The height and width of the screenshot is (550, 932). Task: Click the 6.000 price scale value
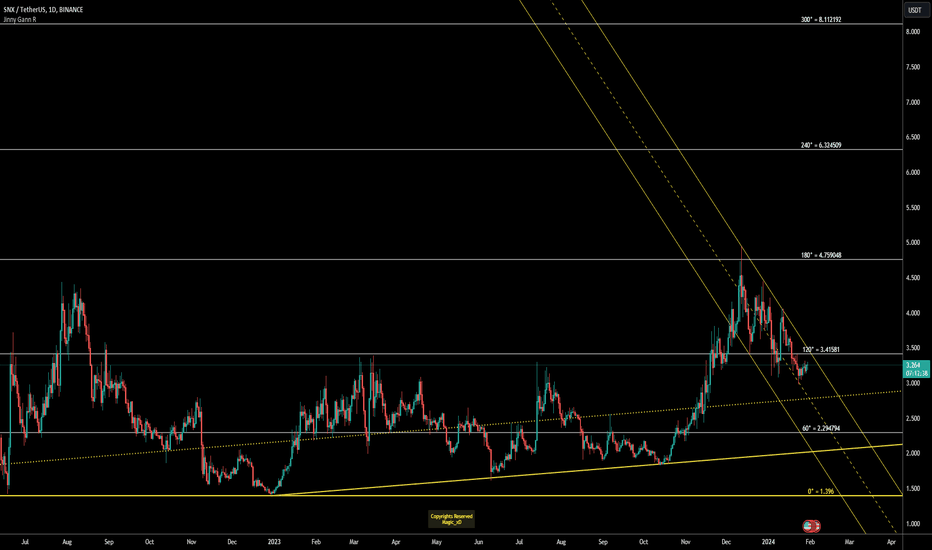coord(913,172)
